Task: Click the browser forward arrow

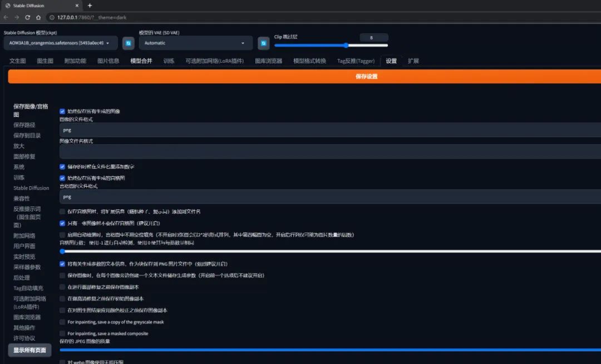Action: pyautogui.click(x=17, y=17)
